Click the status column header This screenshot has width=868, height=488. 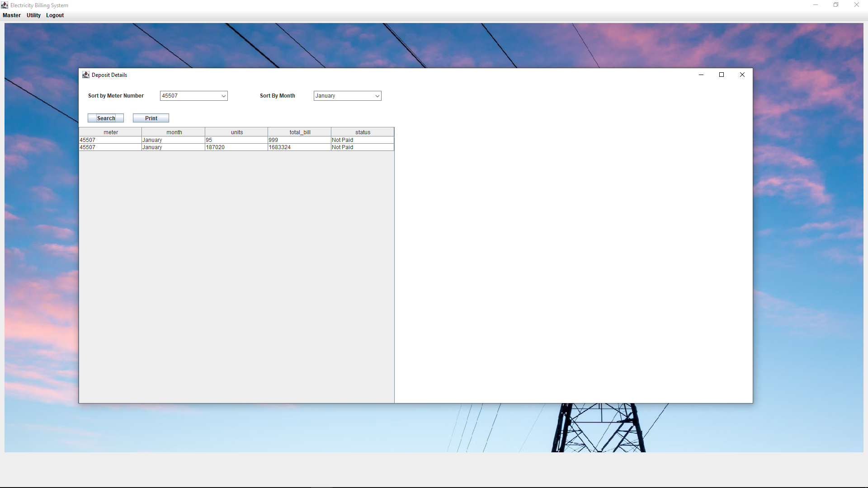click(x=363, y=132)
